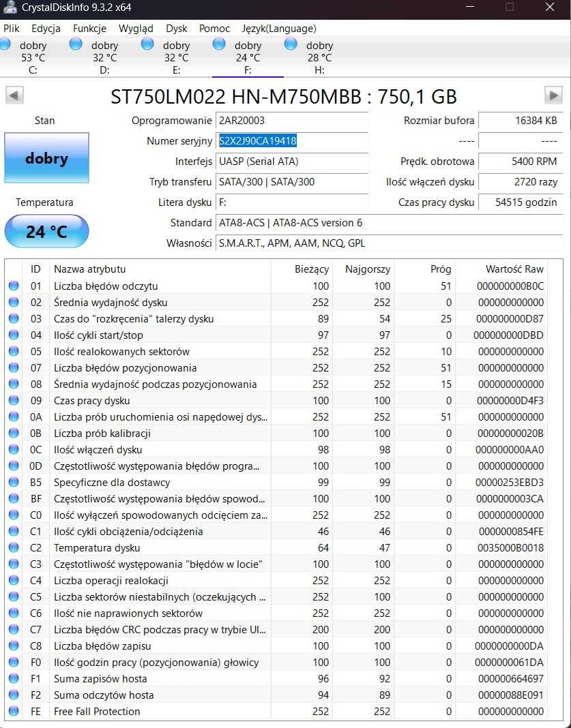Image resolution: width=571 pixels, height=728 pixels.
Task: Click status icon for attribute 03
Action: (14, 318)
